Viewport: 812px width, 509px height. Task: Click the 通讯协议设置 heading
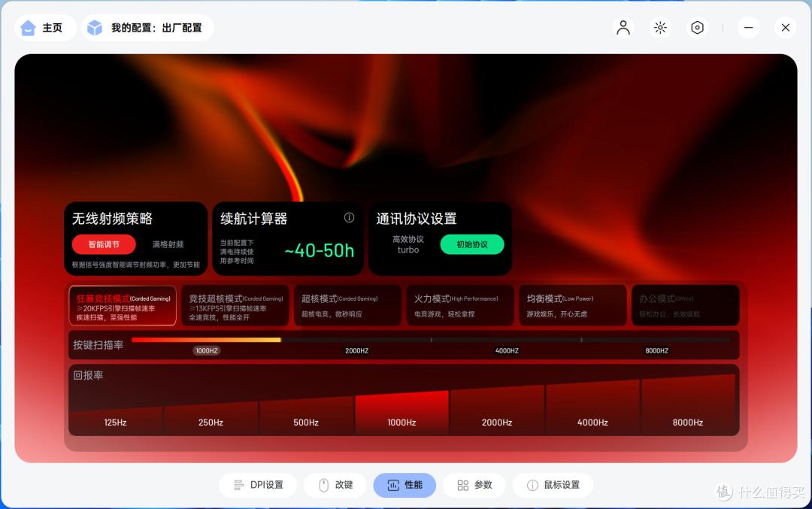point(417,219)
